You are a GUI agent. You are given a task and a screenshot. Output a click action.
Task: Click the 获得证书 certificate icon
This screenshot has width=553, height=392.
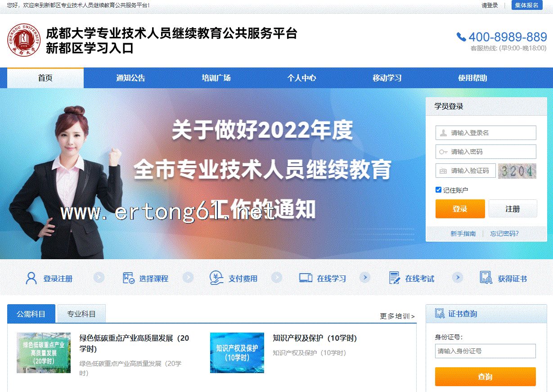tap(486, 278)
